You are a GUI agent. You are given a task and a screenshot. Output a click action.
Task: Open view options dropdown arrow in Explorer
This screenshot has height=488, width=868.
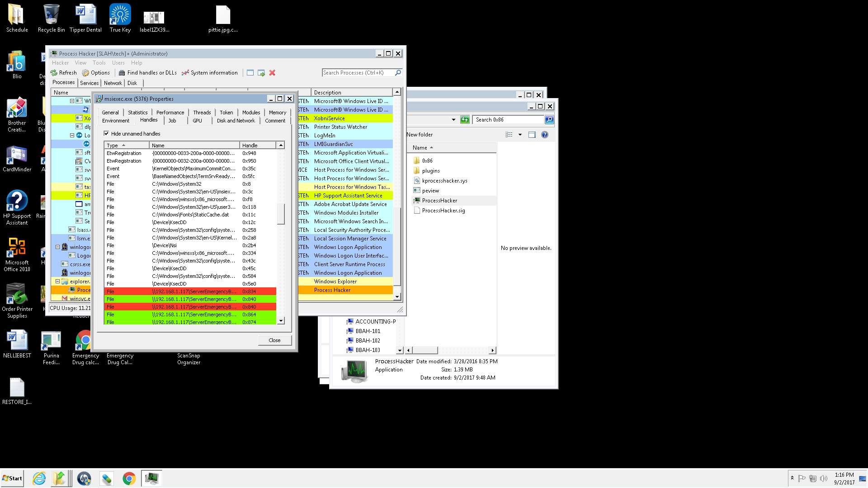520,135
